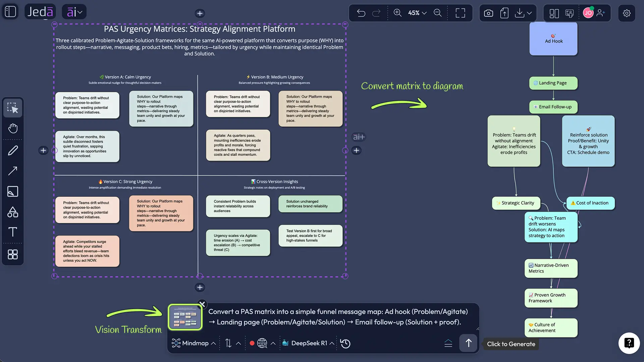Click the attached PAS matrix thumbnail
Viewport: 644px width, 362px height.
point(185,317)
